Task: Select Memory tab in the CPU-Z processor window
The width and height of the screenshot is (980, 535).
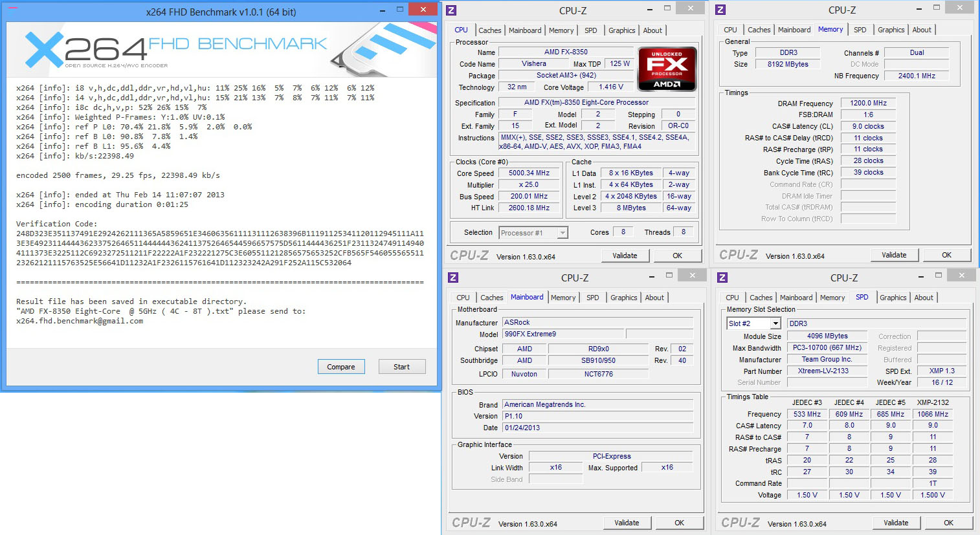Action: pos(561,30)
